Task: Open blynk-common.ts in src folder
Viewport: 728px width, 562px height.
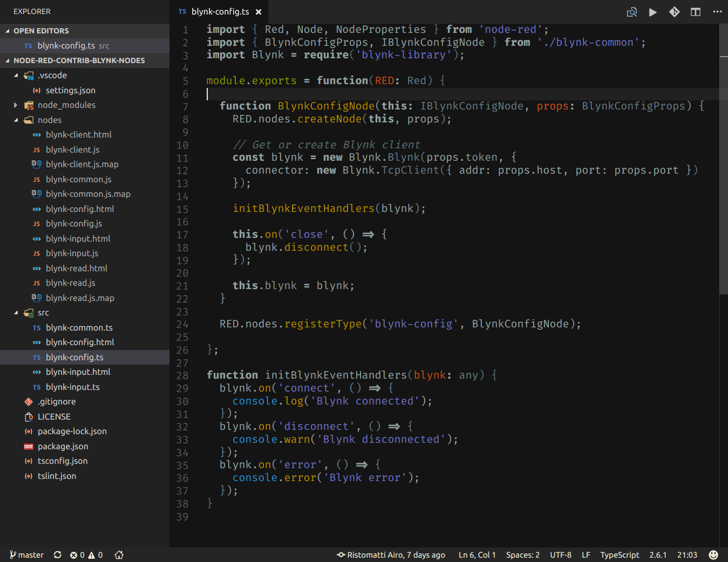Action: [x=85, y=327]
